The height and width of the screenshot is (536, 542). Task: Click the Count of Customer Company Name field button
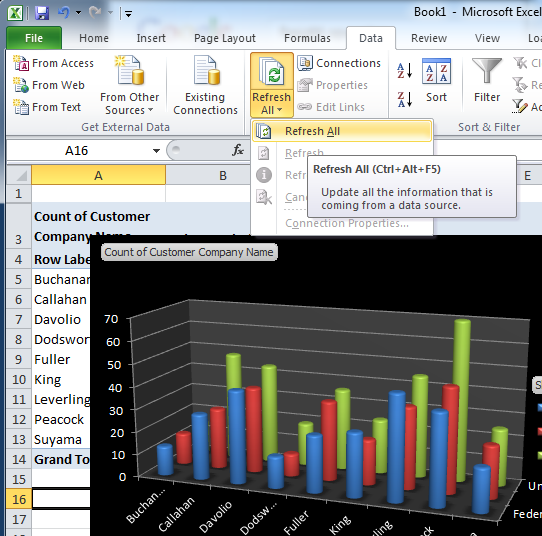pos(189,252)
